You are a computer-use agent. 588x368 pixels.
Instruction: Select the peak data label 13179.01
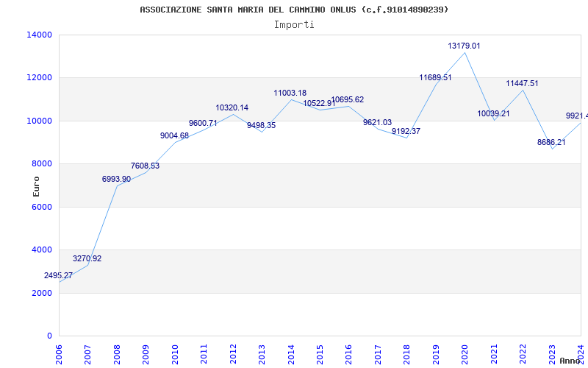pyautogui.click(x=464, y=46)
